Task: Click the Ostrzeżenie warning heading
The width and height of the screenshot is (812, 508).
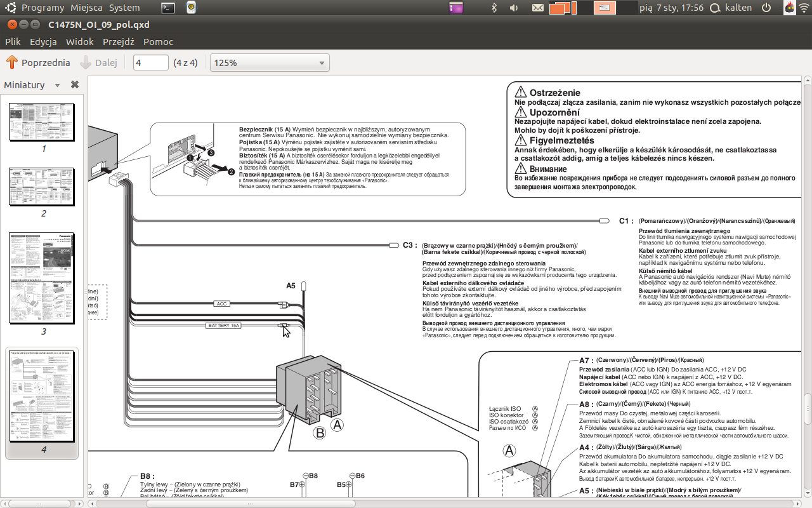Action: [555, 92]
